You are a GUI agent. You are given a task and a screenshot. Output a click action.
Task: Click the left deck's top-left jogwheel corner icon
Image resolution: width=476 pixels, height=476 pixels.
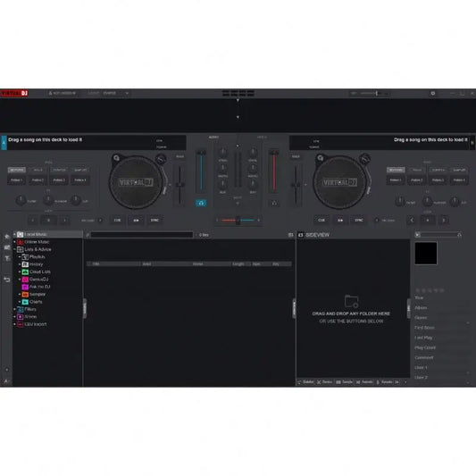click(x=116, y=158)
